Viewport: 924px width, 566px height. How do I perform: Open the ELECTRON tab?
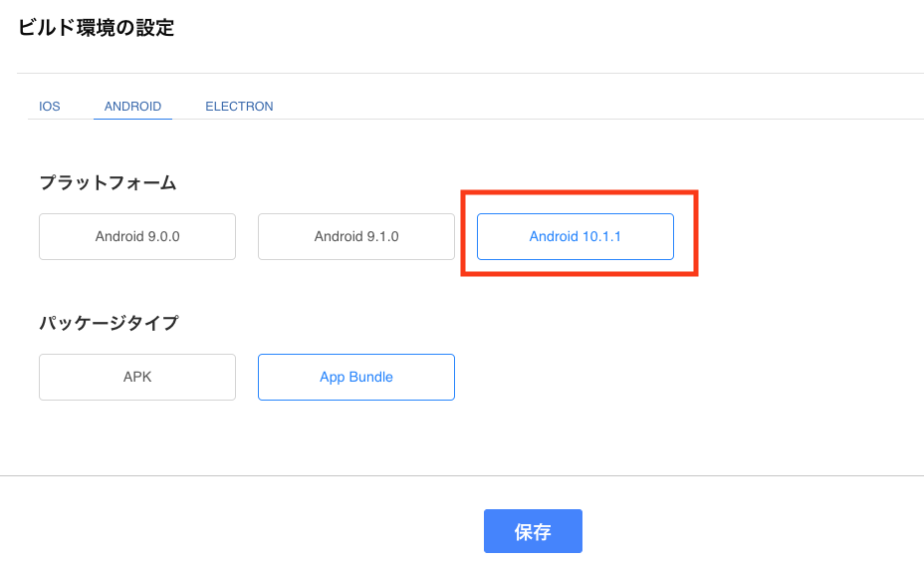click(x=239, y=106)
